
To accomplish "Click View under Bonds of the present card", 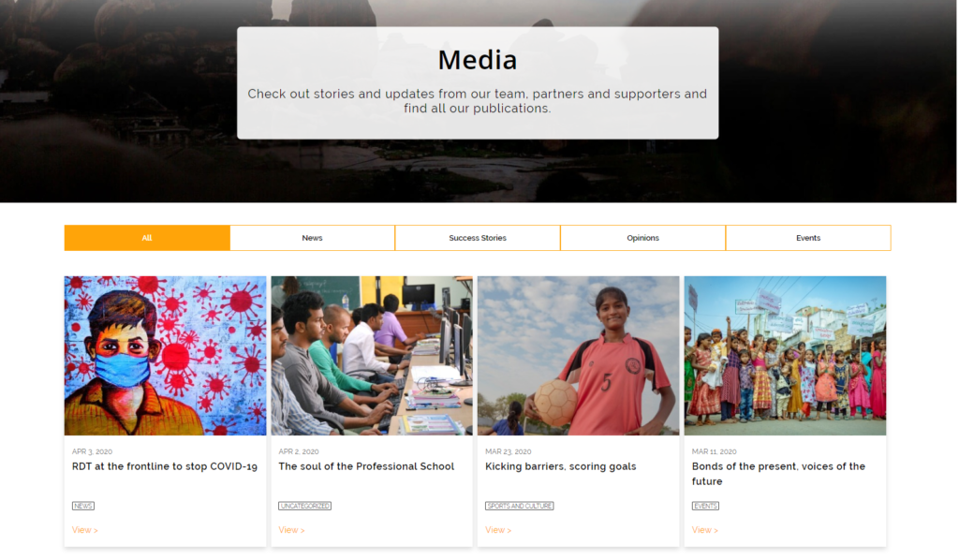I will (x=704, y=530).
